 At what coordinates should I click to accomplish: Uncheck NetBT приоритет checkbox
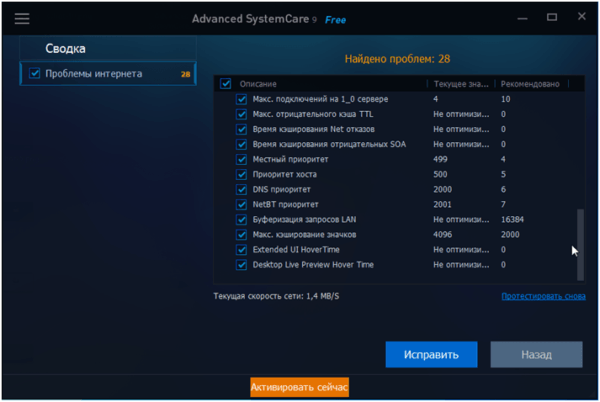click(241, 204)
